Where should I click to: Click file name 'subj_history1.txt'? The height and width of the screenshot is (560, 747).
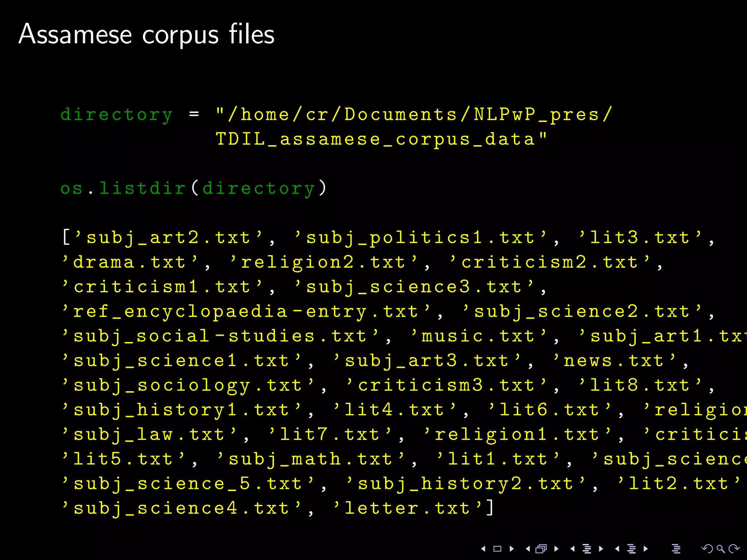tap(181, 410)
